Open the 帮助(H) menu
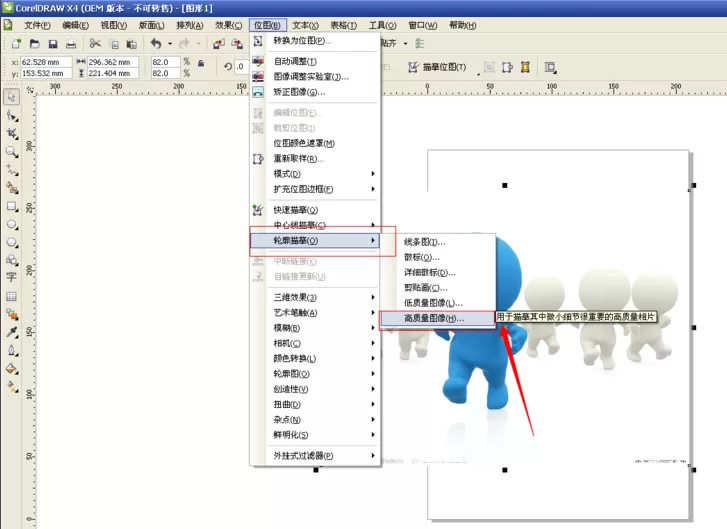The width and height of the screenshot is (727, 529). 462,25
